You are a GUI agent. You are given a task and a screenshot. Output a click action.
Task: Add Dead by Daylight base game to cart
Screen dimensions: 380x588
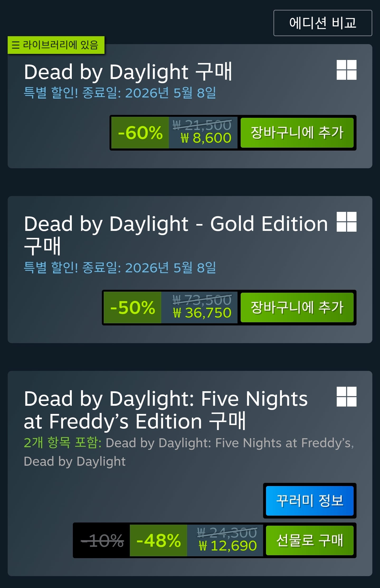297,133
